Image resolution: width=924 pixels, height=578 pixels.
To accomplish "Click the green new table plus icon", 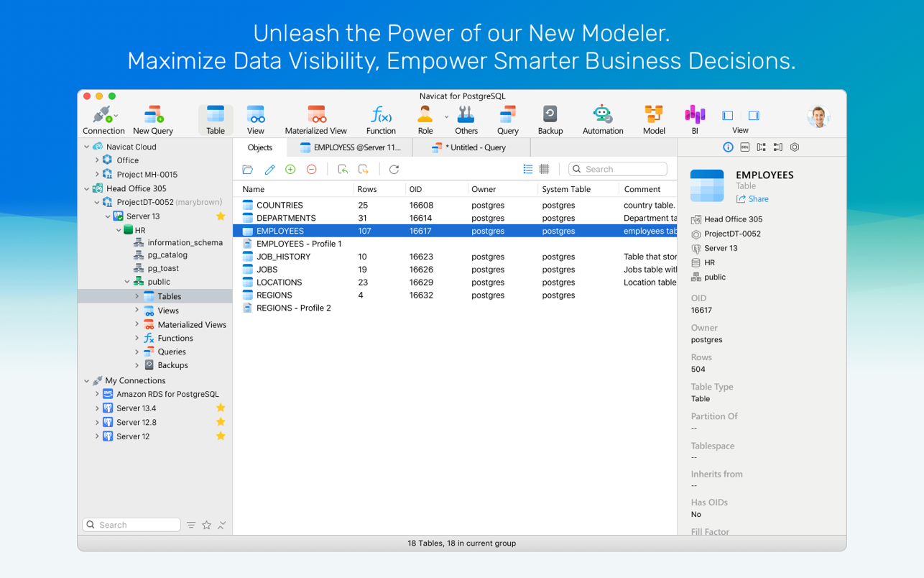I will [x=290, y=170].
